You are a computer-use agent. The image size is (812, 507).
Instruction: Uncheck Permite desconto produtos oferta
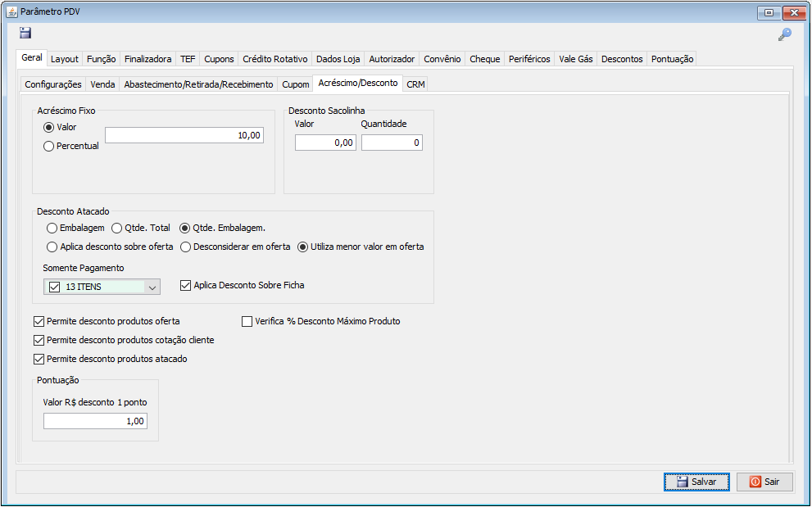39,322
